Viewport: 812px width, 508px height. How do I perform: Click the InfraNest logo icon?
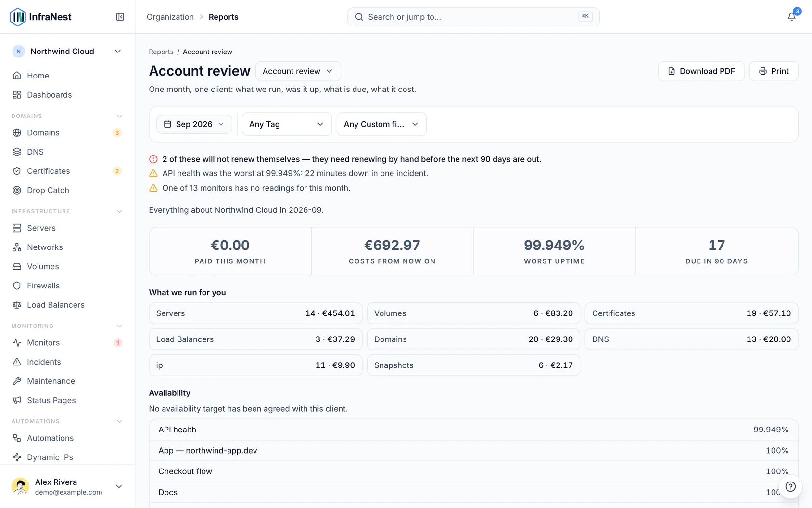[x=18, y=17]
